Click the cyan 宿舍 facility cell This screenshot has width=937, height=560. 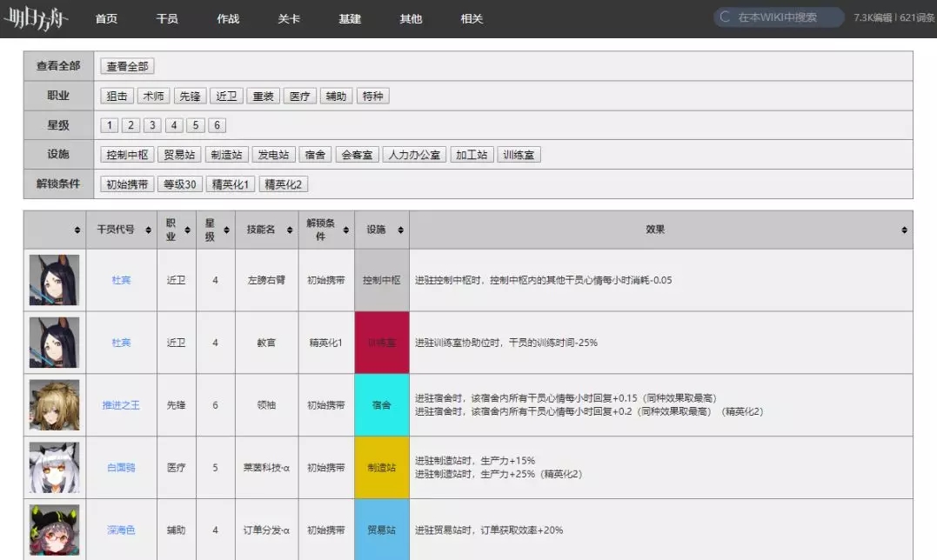coord(382,405)
